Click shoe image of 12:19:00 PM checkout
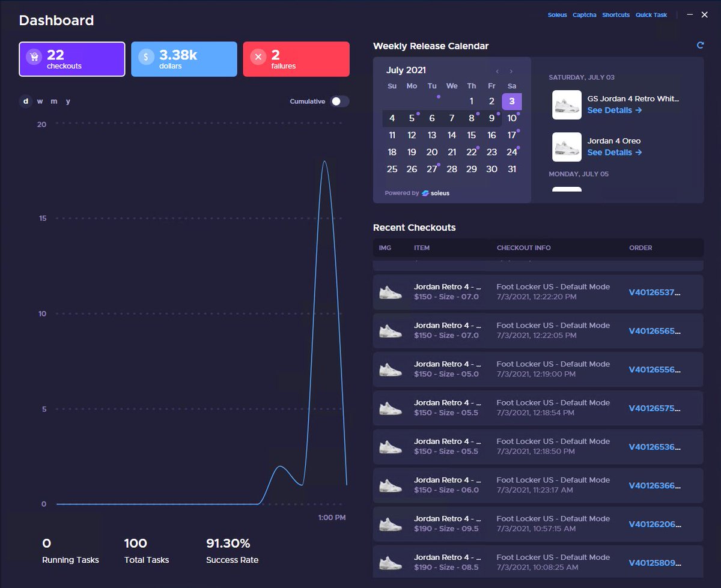The height and width of the screenshot is (588, 721). 391,369
